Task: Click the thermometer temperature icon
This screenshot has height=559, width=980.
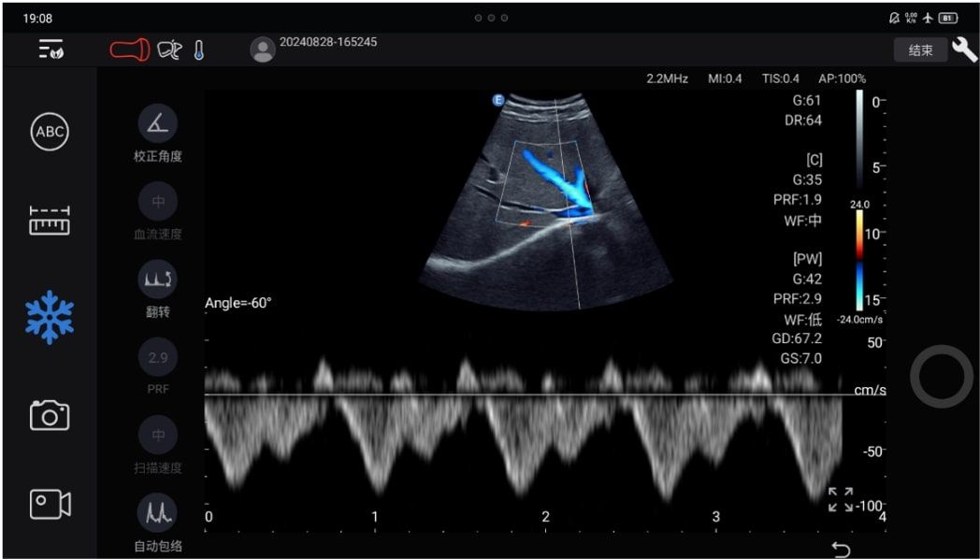Action: (x=198, y=50)
